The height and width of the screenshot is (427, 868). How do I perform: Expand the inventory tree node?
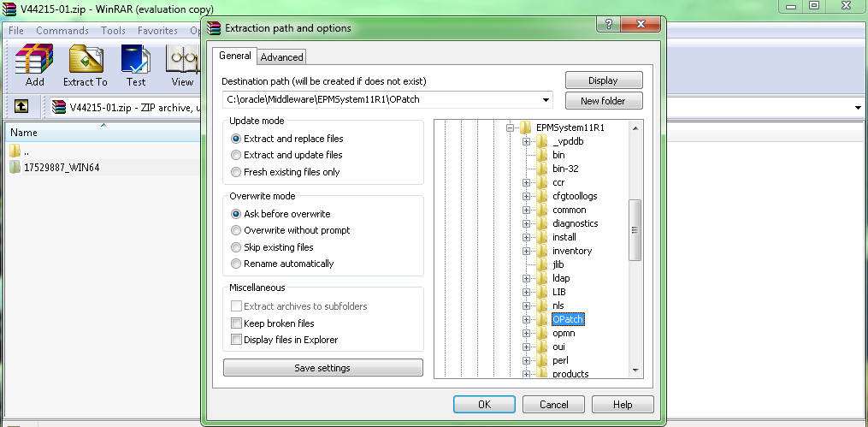coord(526,252)
